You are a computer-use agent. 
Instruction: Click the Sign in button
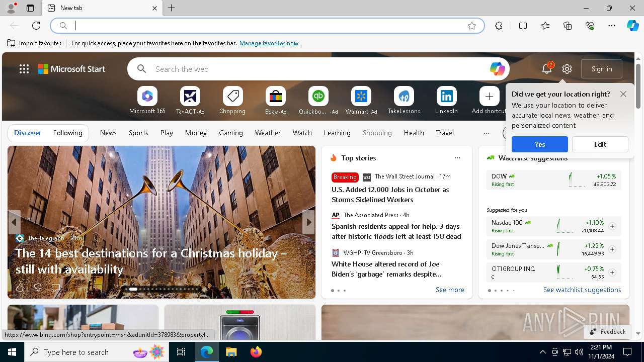point(602,69)
